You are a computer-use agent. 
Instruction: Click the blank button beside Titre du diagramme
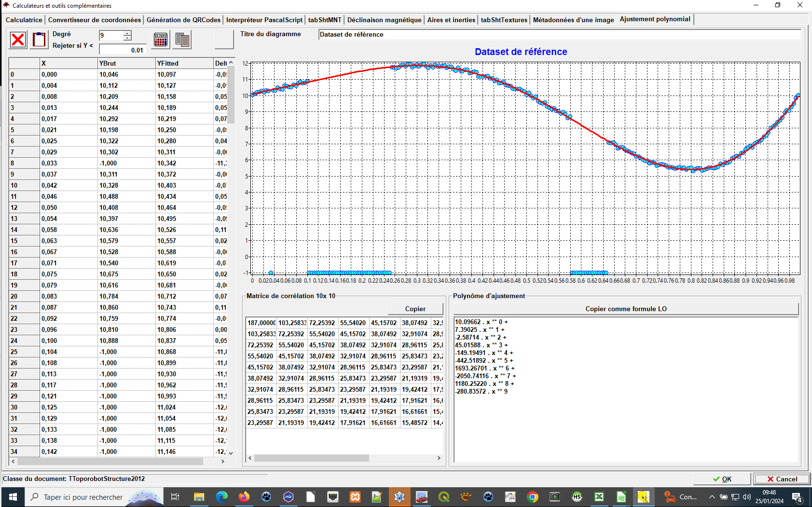(224, 40)
